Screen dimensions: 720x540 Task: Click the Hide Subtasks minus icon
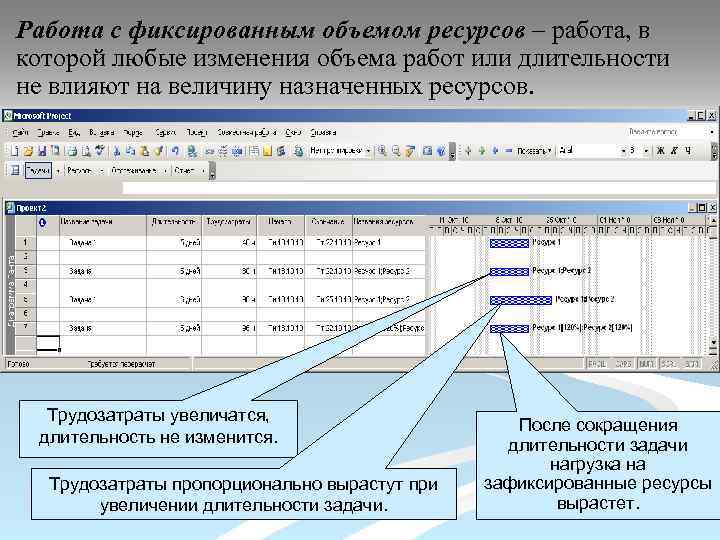coord(508,151)
